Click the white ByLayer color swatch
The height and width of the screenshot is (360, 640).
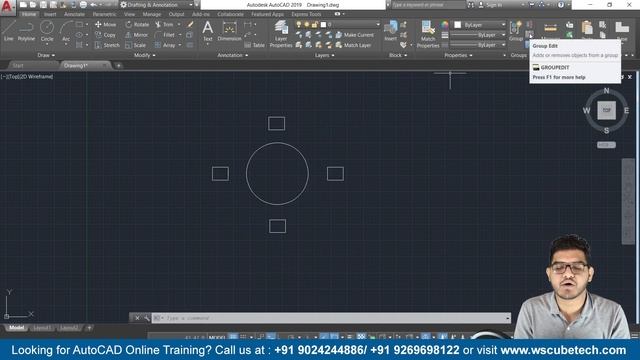[x=458, y=25]
